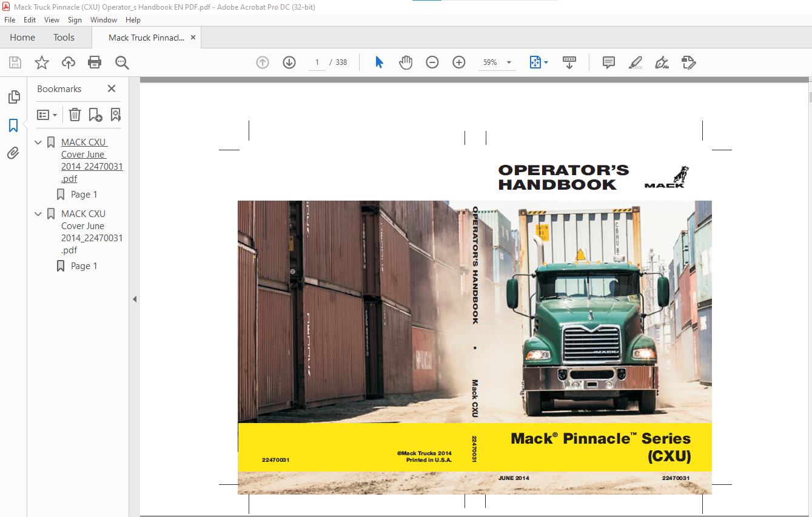Open Page 1 under second bookmark
The width and height of the screenshot is (812, 517).
point(84,266)
